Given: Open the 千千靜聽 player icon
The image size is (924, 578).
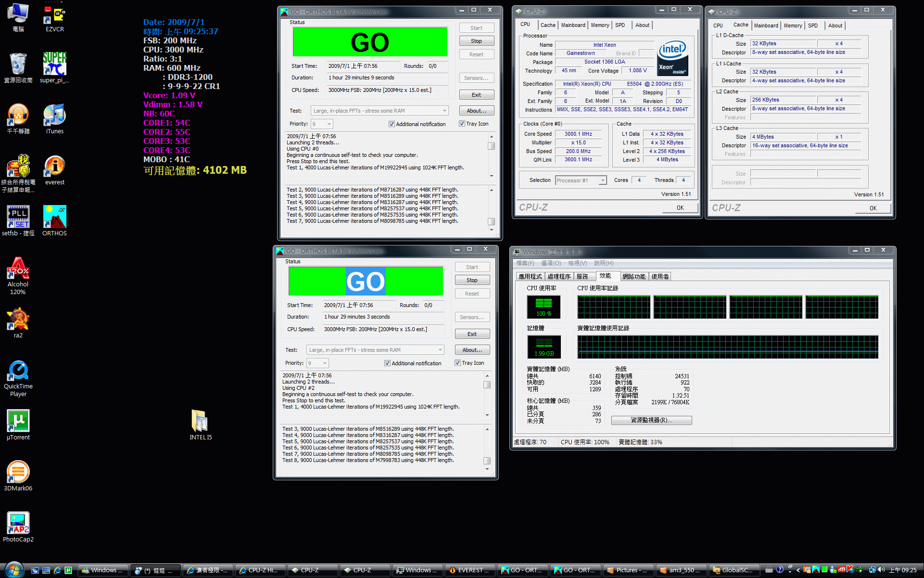Looking at the screenshot, I should [x=18, y=118].
